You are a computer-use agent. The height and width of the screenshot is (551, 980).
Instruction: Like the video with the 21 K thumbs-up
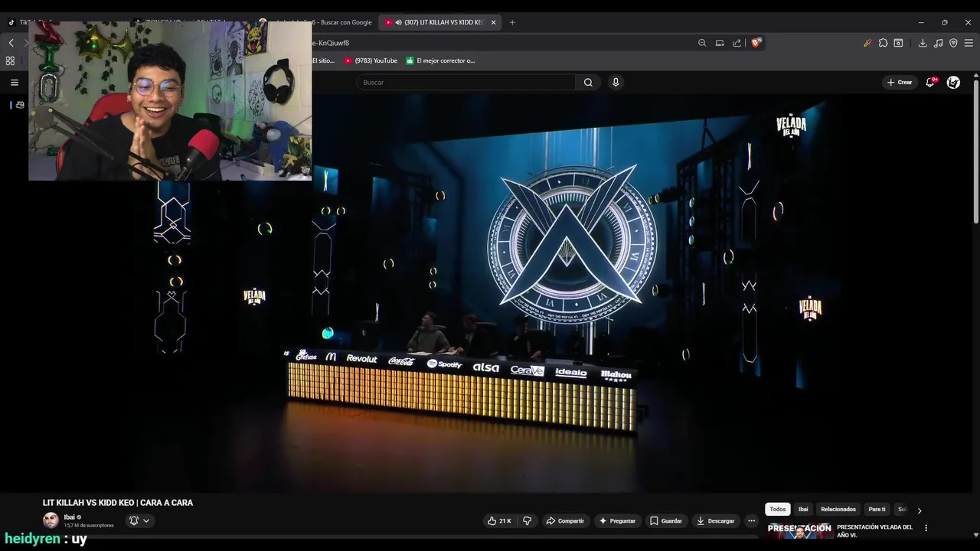pos(499,520)
